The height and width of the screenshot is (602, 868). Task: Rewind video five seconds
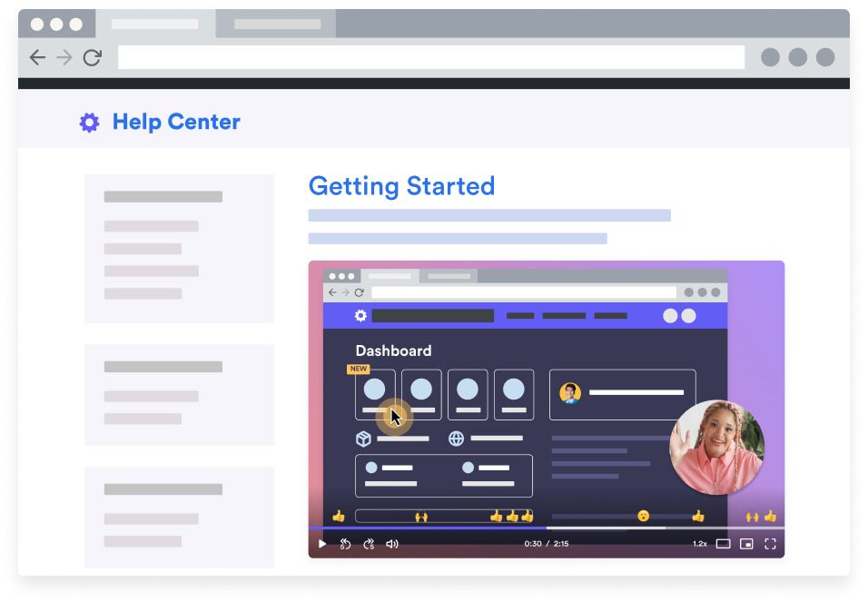[x=345, y=544]
